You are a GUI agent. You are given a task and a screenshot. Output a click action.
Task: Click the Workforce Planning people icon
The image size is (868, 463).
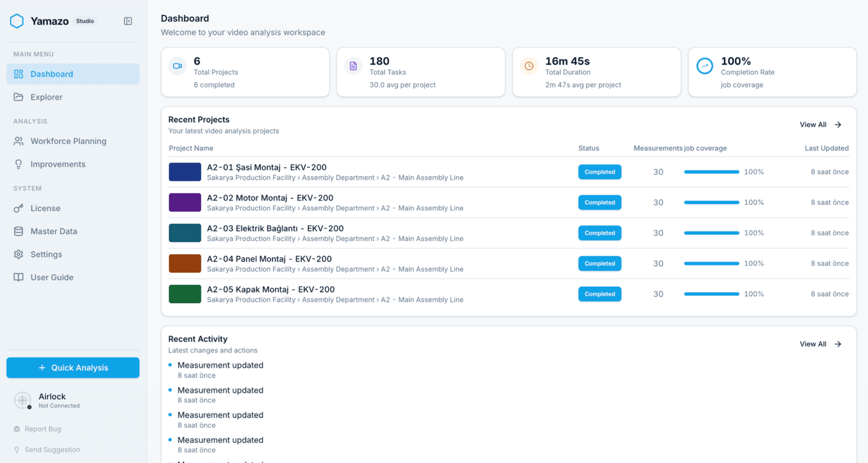tap(18, 141)
